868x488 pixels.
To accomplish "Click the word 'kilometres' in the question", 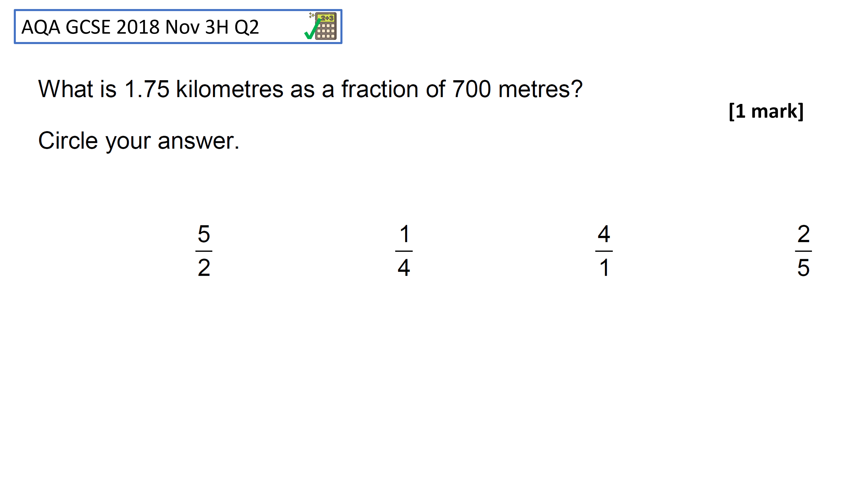I will click(230, 89).
